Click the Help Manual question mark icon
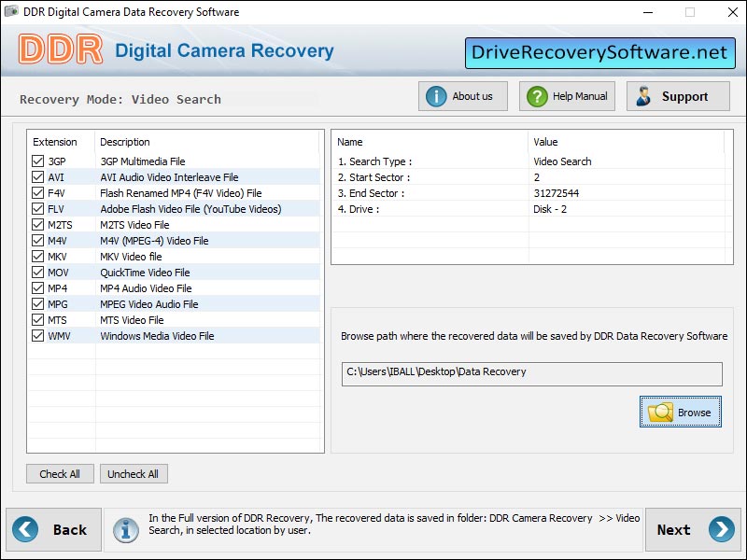747x560 pixels. tap(537, 96)
